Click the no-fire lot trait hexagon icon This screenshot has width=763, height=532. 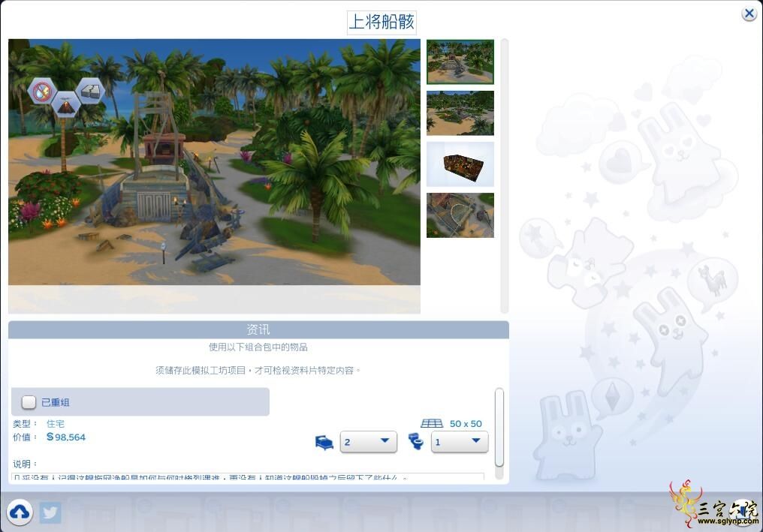[x=41, y=91]
